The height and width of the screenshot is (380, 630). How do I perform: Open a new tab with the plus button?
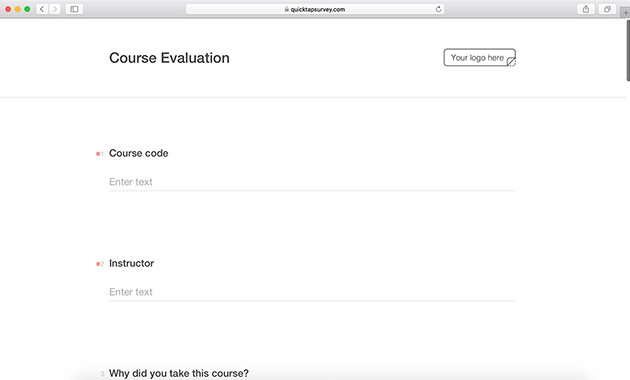tap(625, 12)
